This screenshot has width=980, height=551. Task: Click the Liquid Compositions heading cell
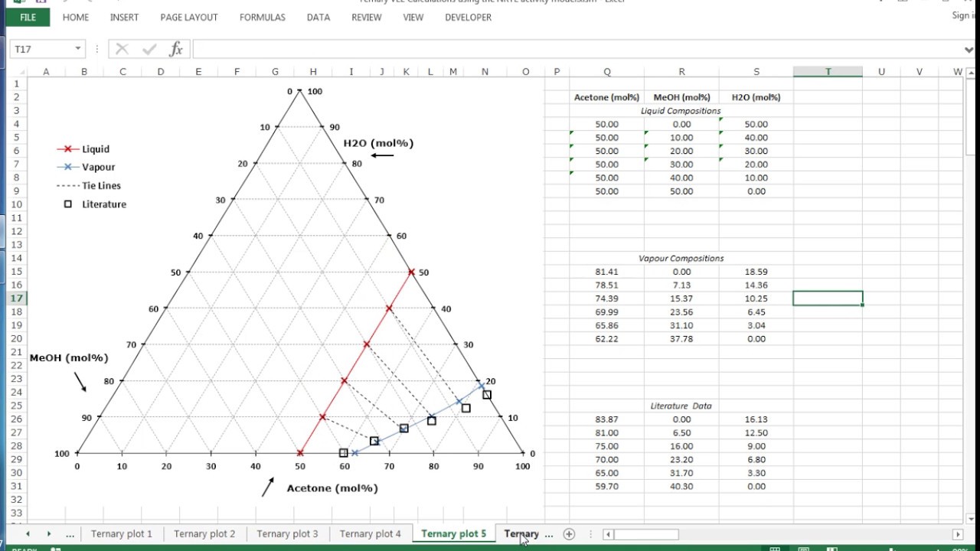681,111
